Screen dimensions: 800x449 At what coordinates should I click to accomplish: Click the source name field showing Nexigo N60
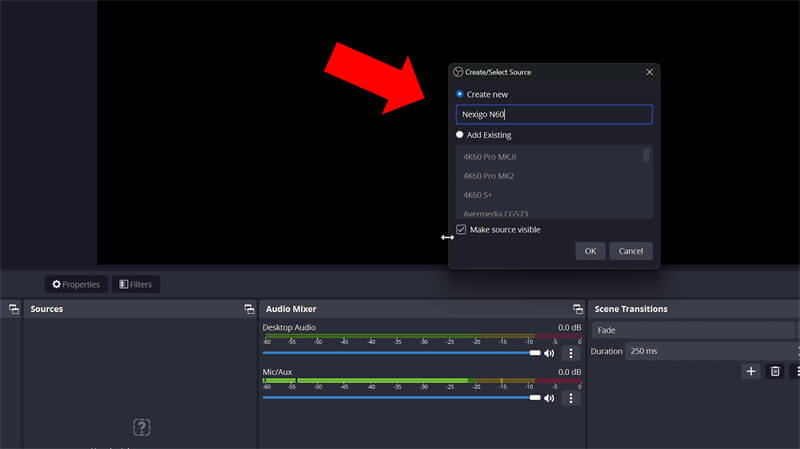554,114
